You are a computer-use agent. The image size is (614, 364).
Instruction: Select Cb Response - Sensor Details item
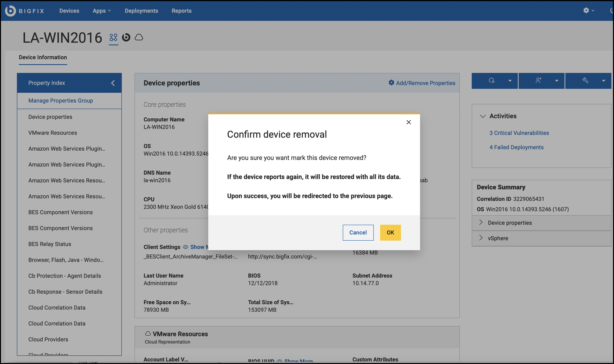pyautogui.click(x=65, y=292)
